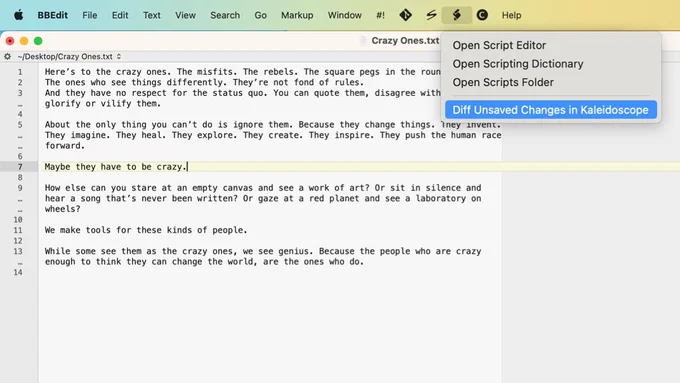
Task: Select Diff Unsaved Changes in Kaleidoscope
Action: [x=551, y=110]
